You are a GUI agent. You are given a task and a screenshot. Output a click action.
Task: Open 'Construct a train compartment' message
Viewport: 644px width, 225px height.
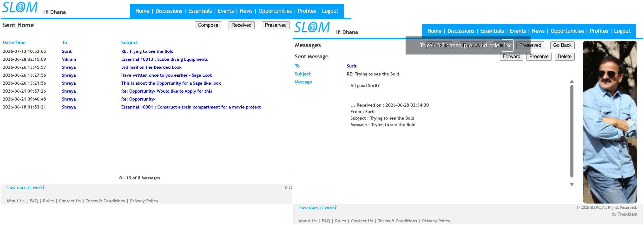pos(191,107)
